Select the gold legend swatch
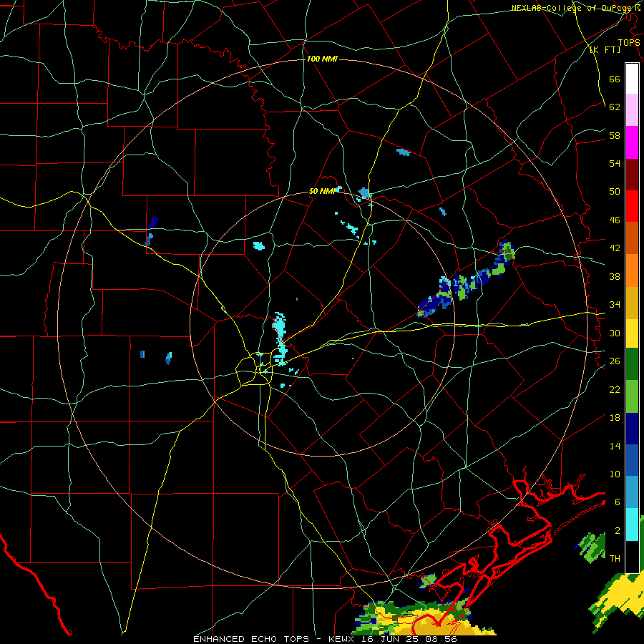Screen dimensions: 644x644 tap(632, 303)
